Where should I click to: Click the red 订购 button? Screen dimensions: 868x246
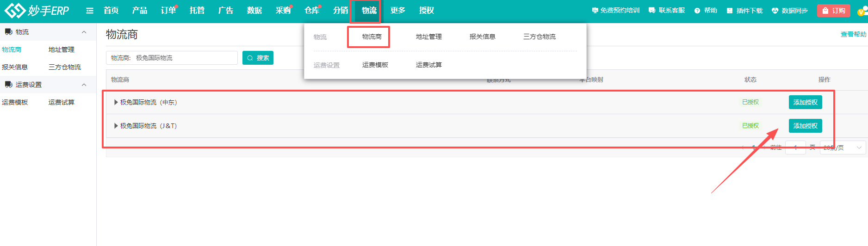tap(833, 11)
